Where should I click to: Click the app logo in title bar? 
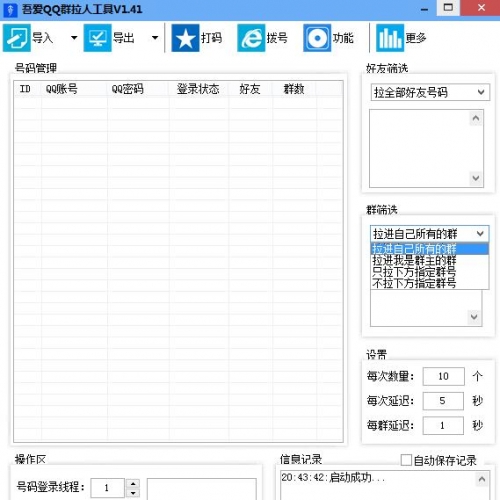coord(10,10)
